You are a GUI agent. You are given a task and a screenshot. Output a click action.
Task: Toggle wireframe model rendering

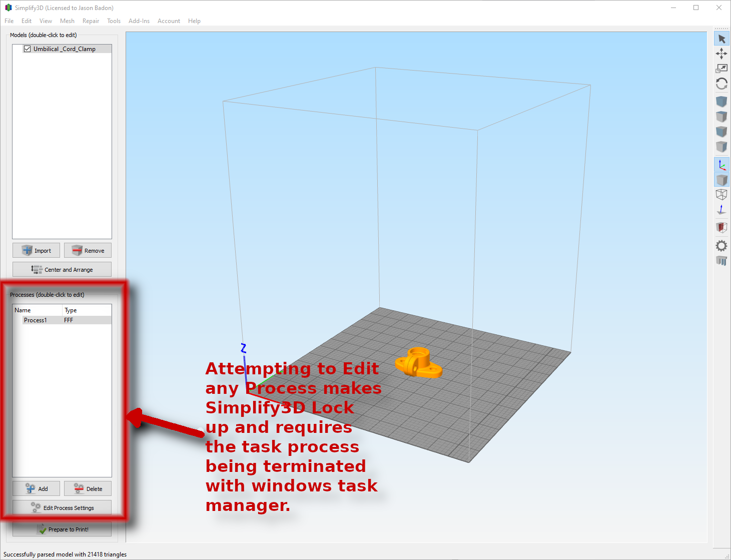point(721,195)
